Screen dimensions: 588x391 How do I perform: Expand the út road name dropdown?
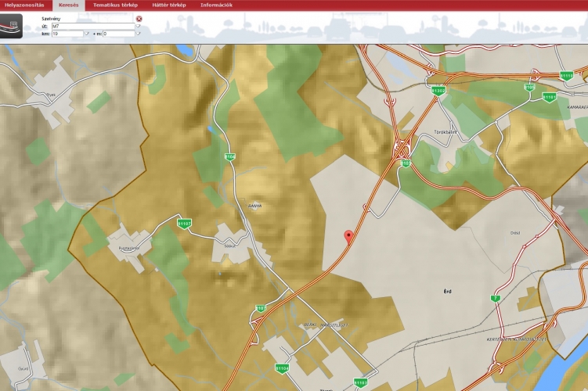pos(139,26)
